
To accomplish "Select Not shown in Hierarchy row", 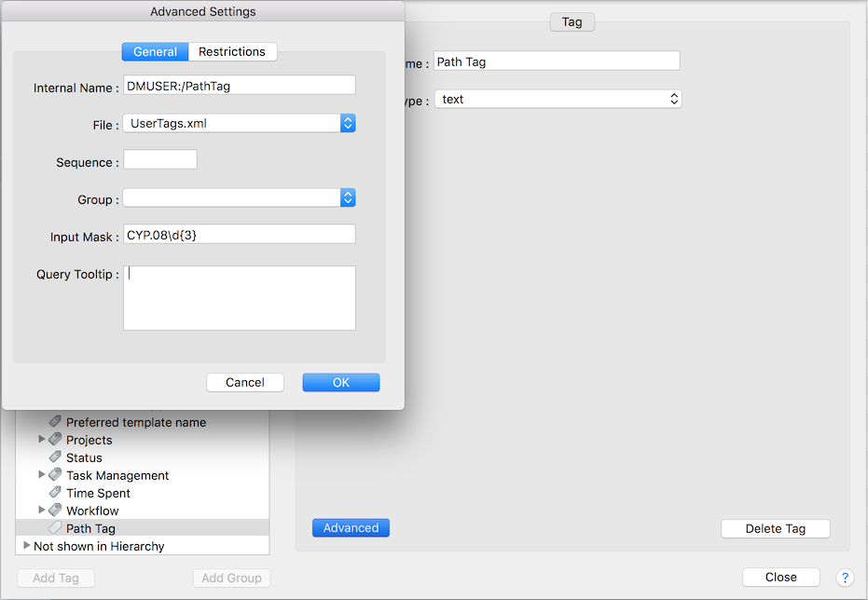I will coord(143,546).
